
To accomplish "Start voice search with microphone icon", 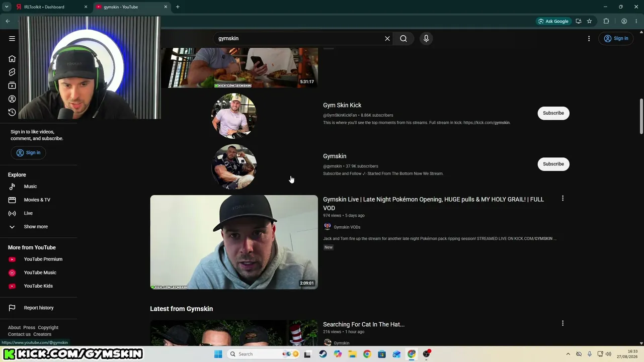I will [x=426, y=38].
